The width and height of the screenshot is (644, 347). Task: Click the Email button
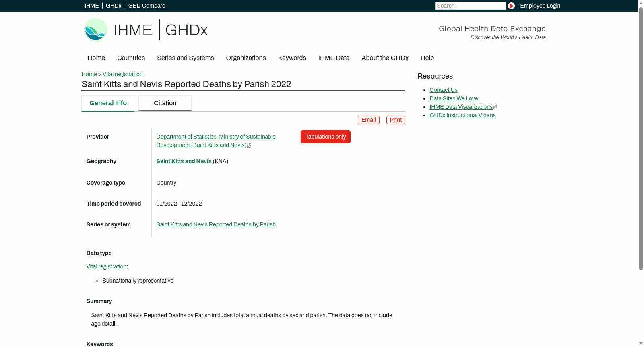pos(369,120)
